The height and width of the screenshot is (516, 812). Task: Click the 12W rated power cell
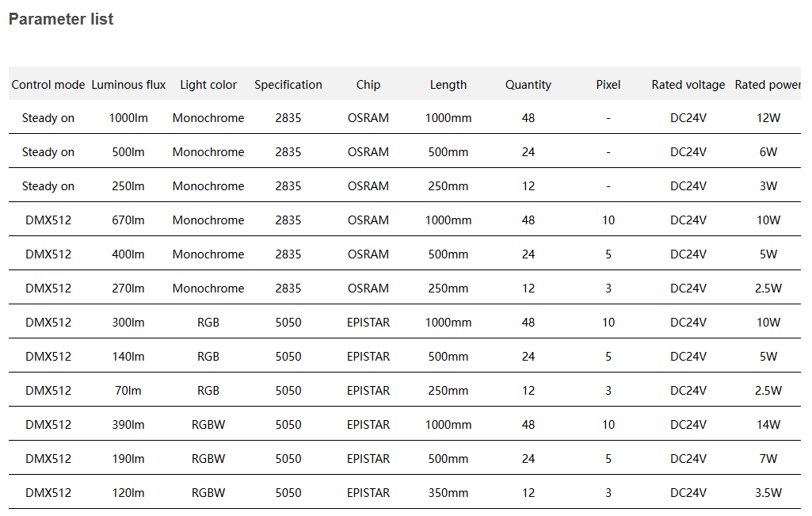768,118
